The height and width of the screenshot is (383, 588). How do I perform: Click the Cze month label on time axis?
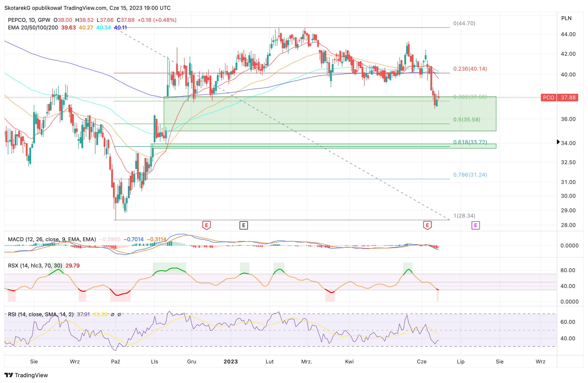click(422, 361)
